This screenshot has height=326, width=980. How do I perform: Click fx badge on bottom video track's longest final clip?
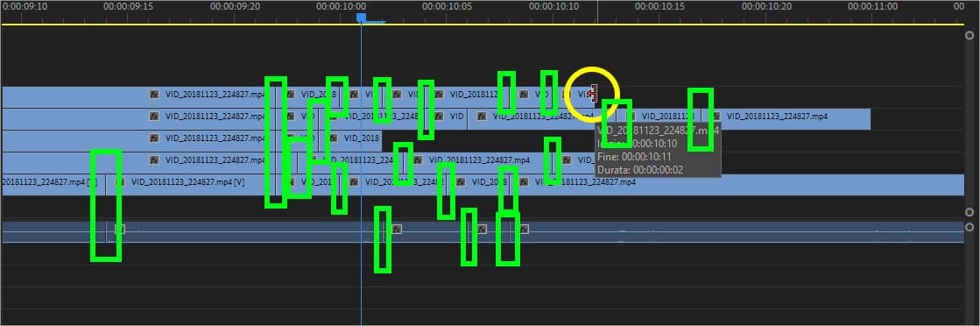point(525,182)
